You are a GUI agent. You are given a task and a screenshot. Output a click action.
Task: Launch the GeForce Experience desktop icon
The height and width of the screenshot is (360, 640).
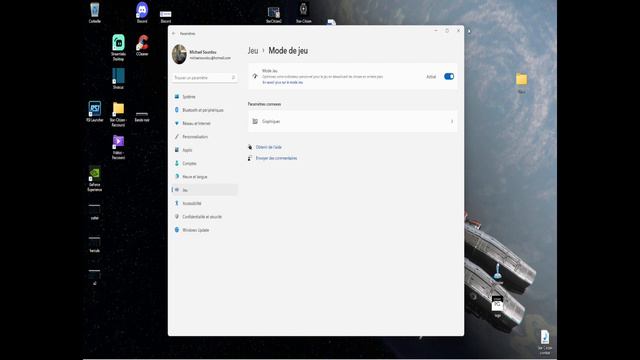click(95, 178)
